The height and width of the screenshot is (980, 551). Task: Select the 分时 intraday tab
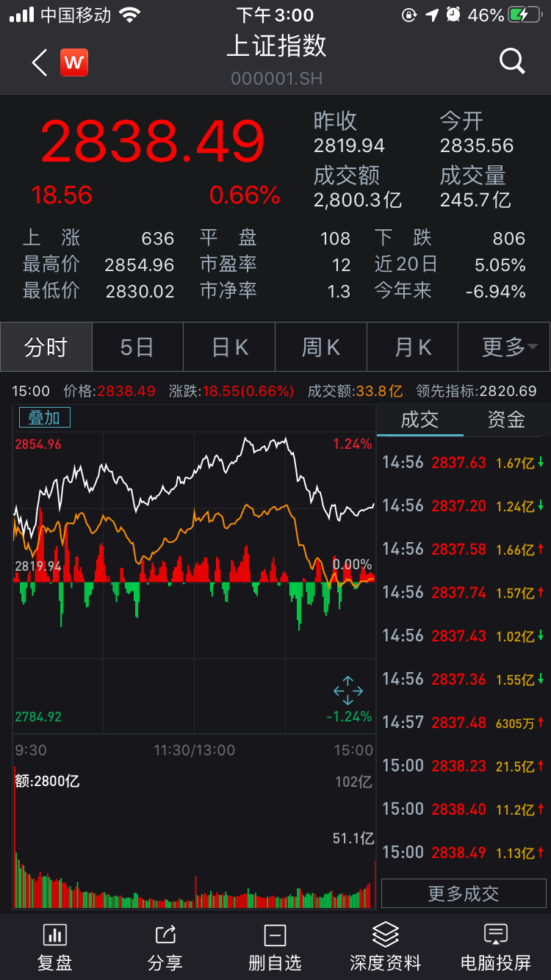[46, 347]
